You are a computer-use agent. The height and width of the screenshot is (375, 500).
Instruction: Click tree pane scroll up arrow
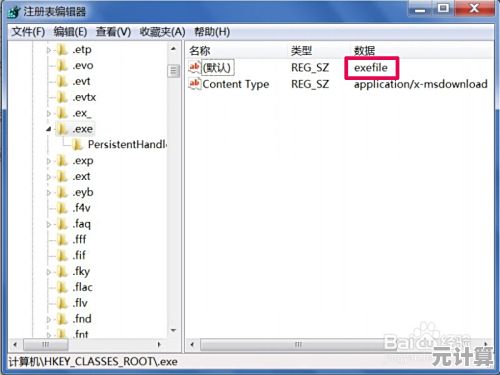(x=173, y=49)
